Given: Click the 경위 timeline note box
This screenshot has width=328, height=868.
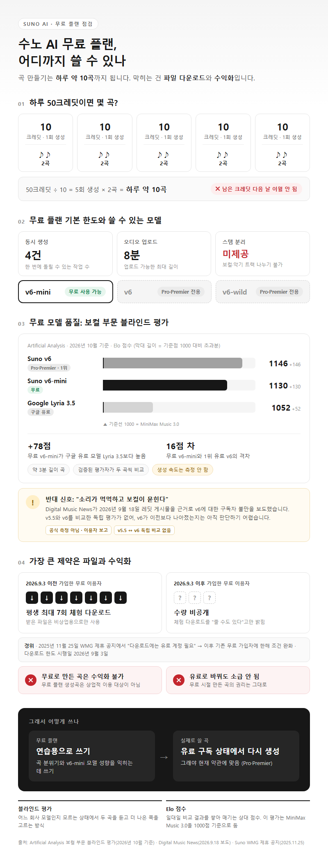Looking at the screenshot, I should [x=164, y=650].
